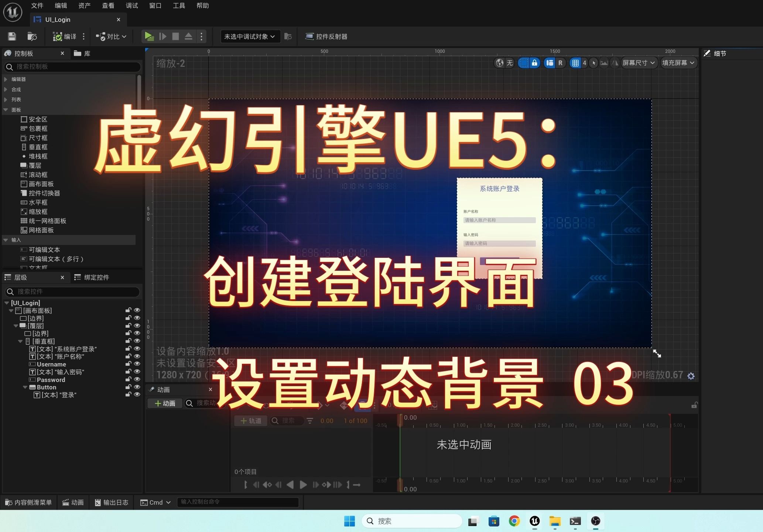Screen dimensions: 763x532
Task: Collapse the 垂直框 hierarchy node
Action: click(20, 341)
